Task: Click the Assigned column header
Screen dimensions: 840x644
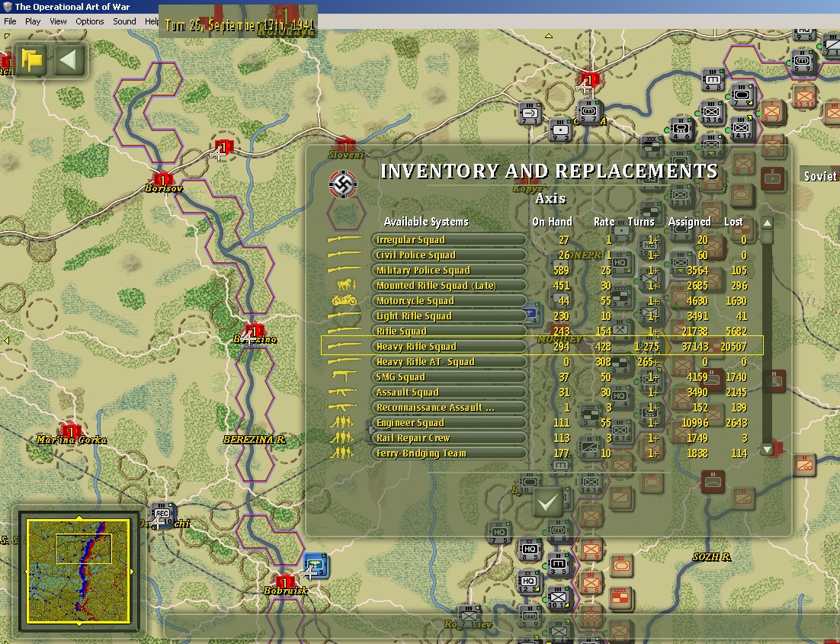Action: pos(689,222)
